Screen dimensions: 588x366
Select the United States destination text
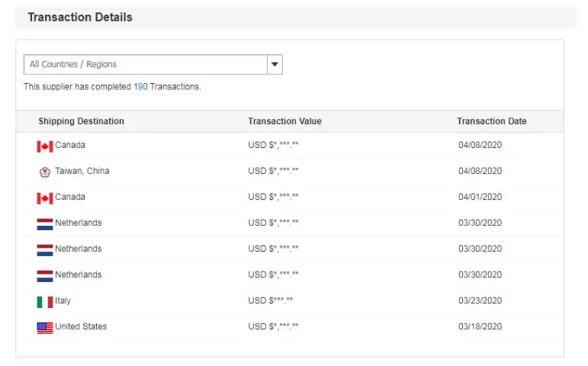coord(81,326)
